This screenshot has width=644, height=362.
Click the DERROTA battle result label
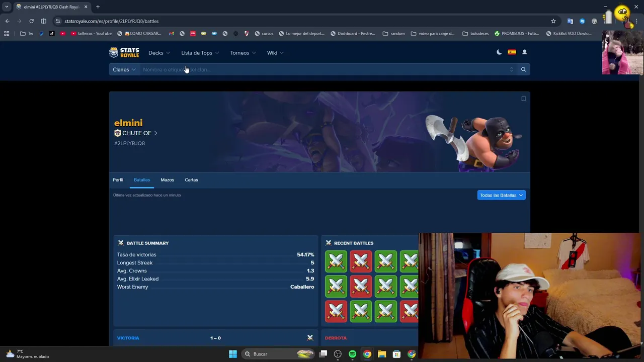click(336, 338)
